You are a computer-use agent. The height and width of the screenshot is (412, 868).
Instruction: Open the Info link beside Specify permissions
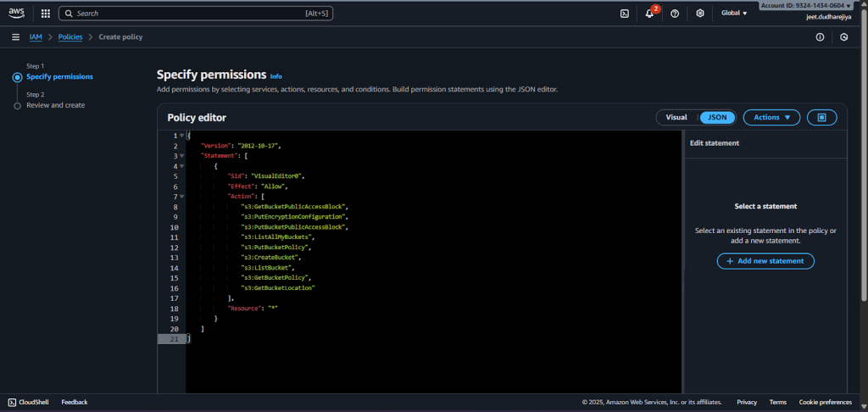(x=275, y=76)
